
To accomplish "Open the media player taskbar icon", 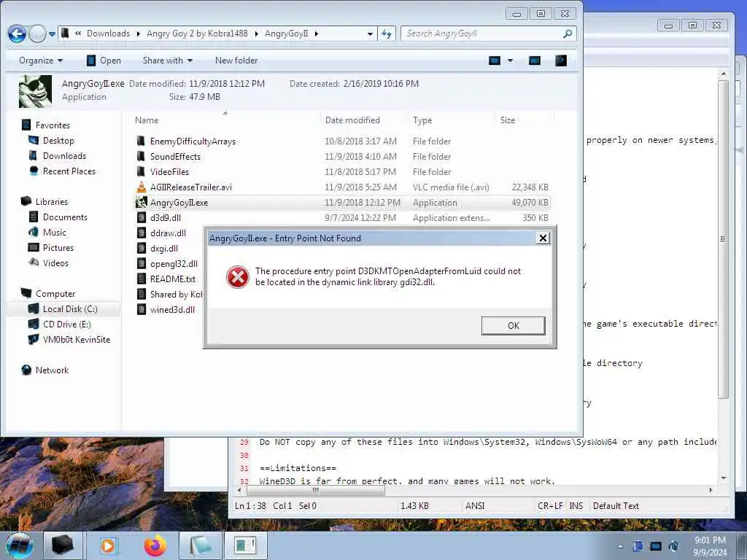I will [x=108, y=545].
